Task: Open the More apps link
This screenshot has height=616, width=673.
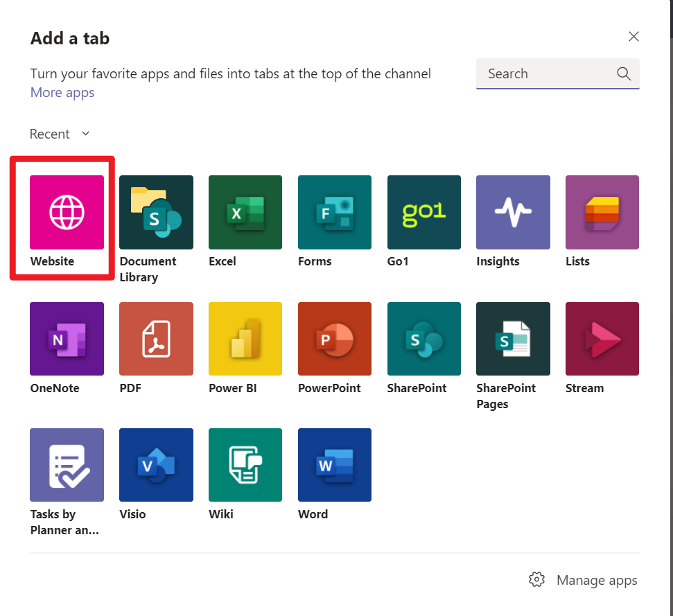Action: point(62,92)
